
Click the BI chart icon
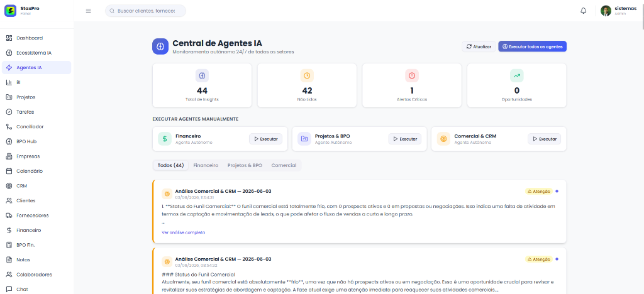click(x=9, y=82)
